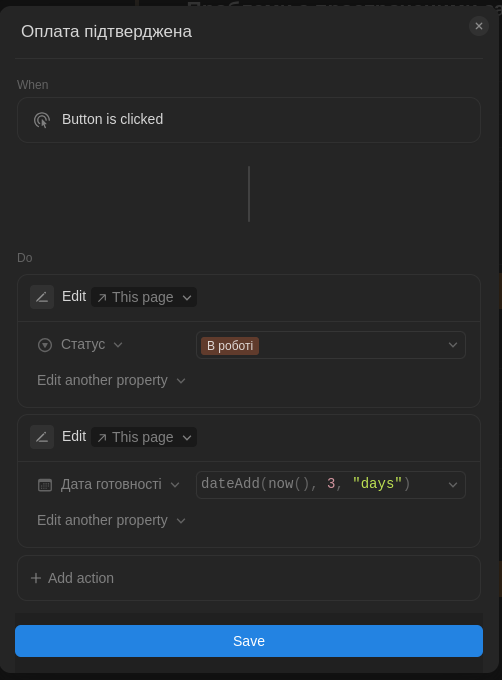Click the dateAdd formula input field
The width and height of the screenshot is (502, 680).
[331, 485]
